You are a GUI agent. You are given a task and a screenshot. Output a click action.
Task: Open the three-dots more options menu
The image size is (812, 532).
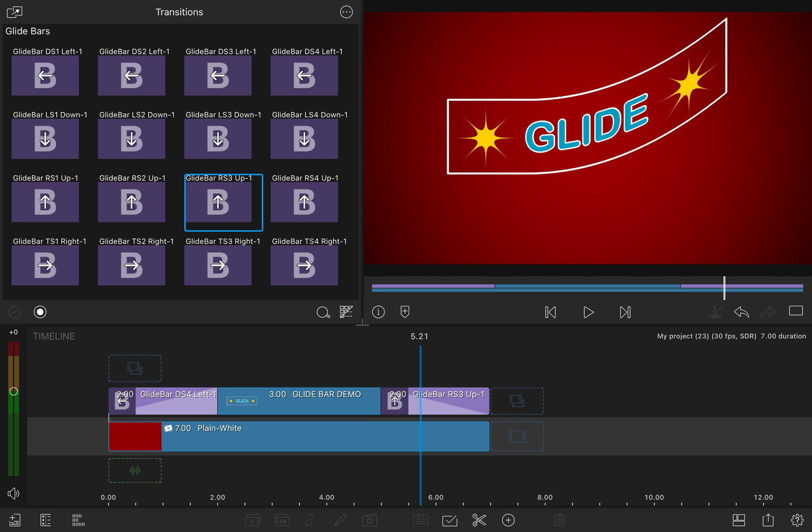point(346,12)
